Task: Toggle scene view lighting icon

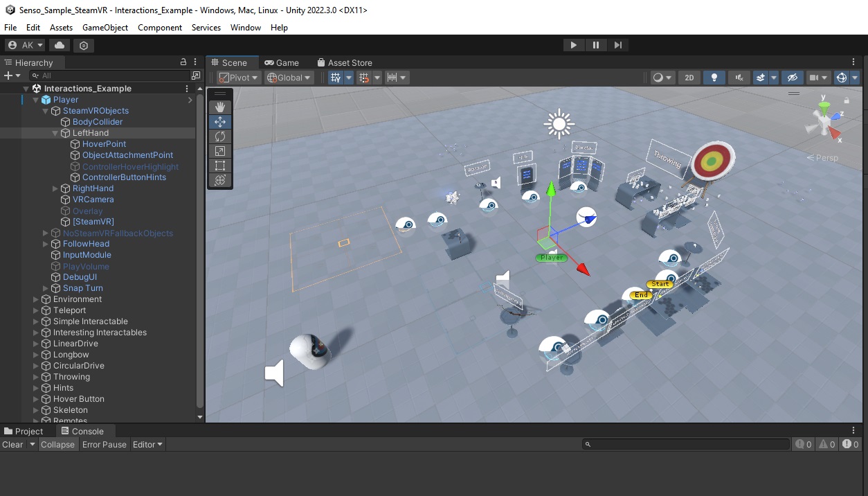Action: (714, 78)
